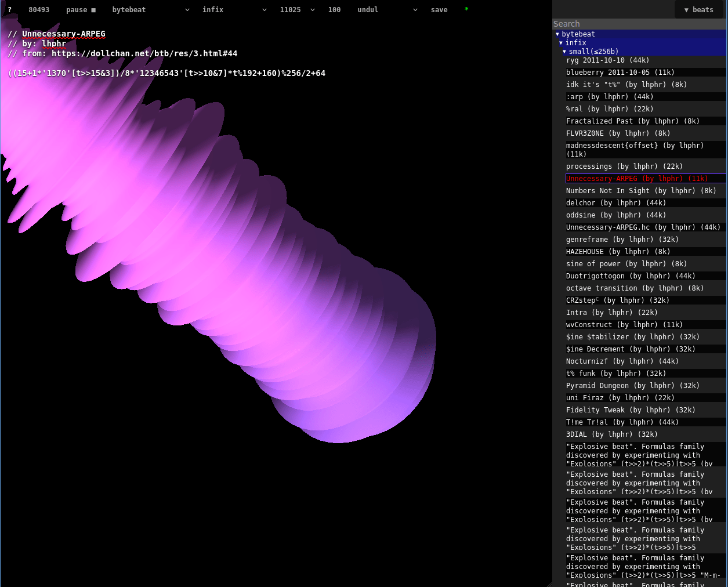Click the question mark help icon
Viewport: 728px width, 587px height.
[9, 10]
